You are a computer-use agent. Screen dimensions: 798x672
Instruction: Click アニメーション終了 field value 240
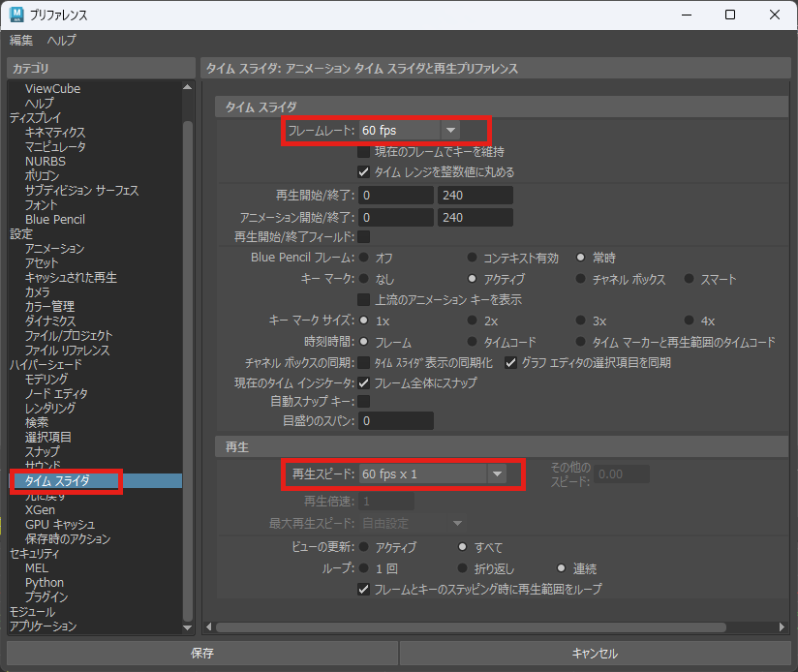tap(476, 218)
